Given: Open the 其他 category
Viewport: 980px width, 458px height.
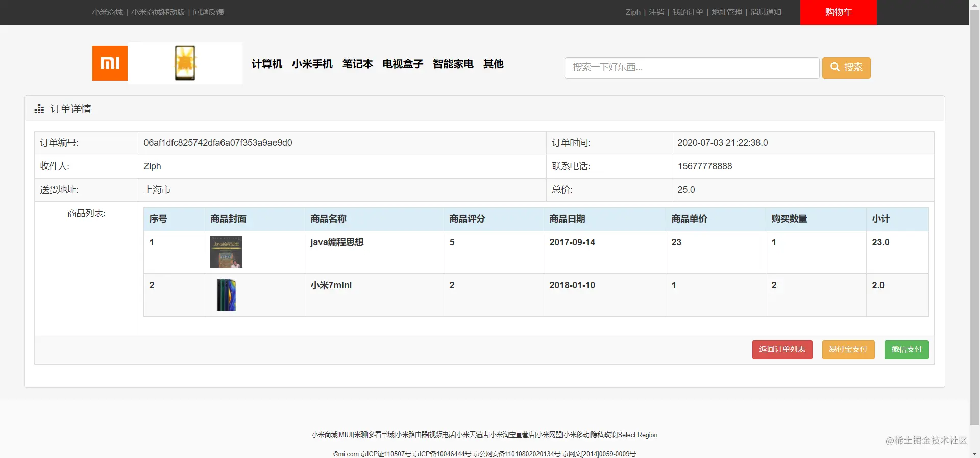Looking at the screenshot, I should pos(494,64).
